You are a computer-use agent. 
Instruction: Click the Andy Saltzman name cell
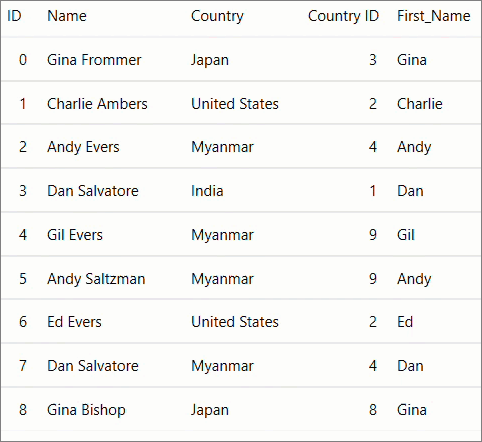(x=96, y=279)
